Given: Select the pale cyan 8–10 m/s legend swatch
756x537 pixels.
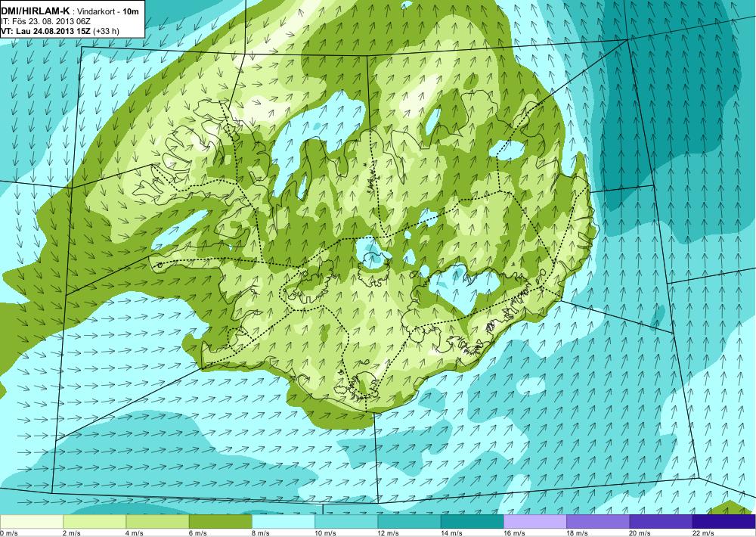Looking at the screenshot, I should (x=283, y=522).
